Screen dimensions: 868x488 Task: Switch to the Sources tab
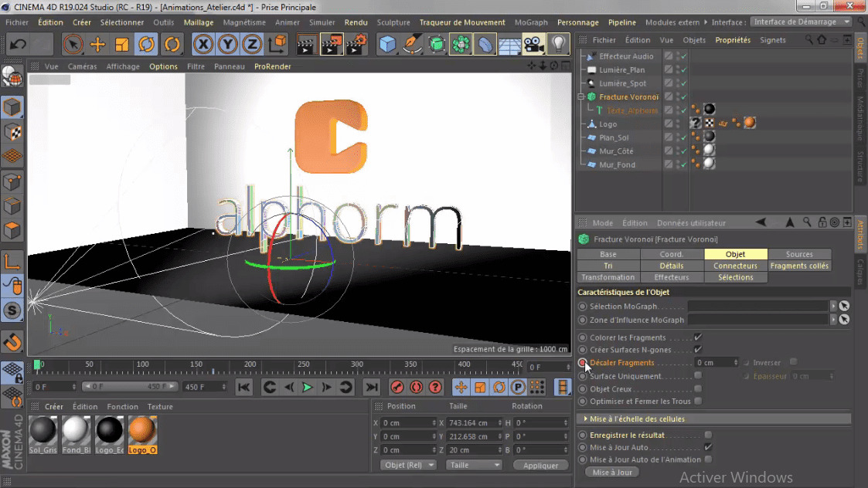tap(799, 254)
